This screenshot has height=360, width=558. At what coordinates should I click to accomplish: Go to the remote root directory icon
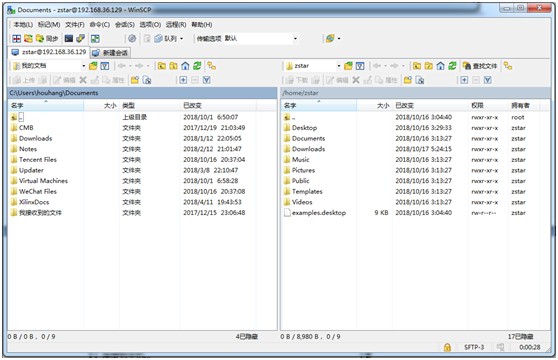click(428, 66)
